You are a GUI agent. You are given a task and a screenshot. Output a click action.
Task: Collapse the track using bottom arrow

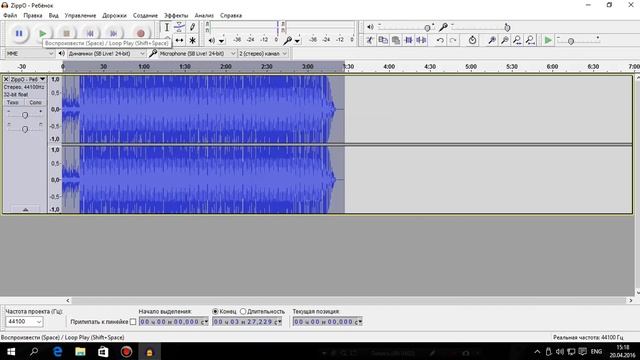point(25,209)
